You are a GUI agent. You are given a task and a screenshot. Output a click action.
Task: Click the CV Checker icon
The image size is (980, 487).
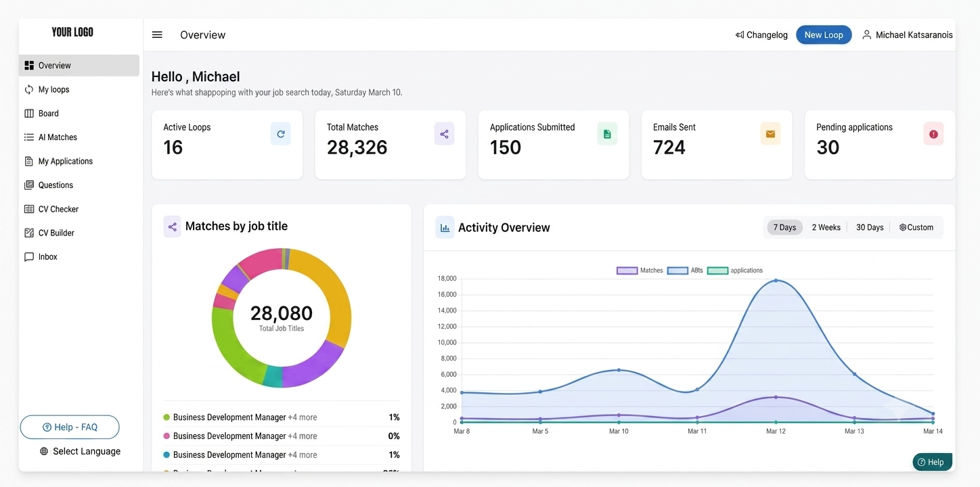(x=29, y=209)
